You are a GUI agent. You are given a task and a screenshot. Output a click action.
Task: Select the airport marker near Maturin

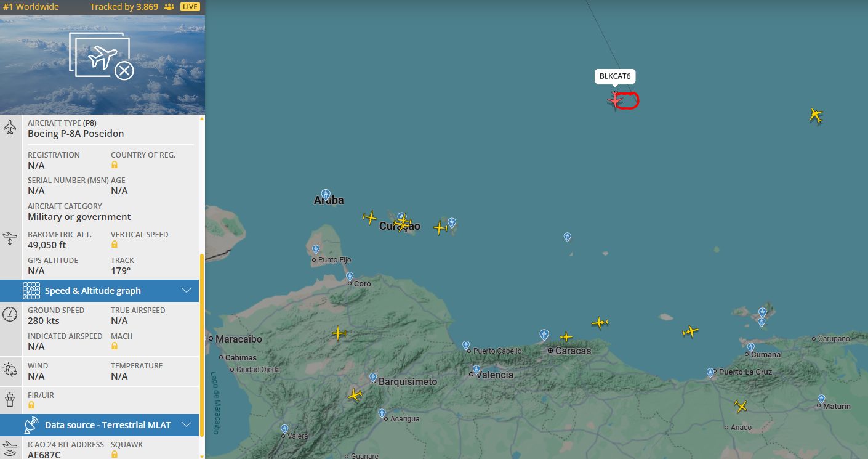tap(821, 399)
